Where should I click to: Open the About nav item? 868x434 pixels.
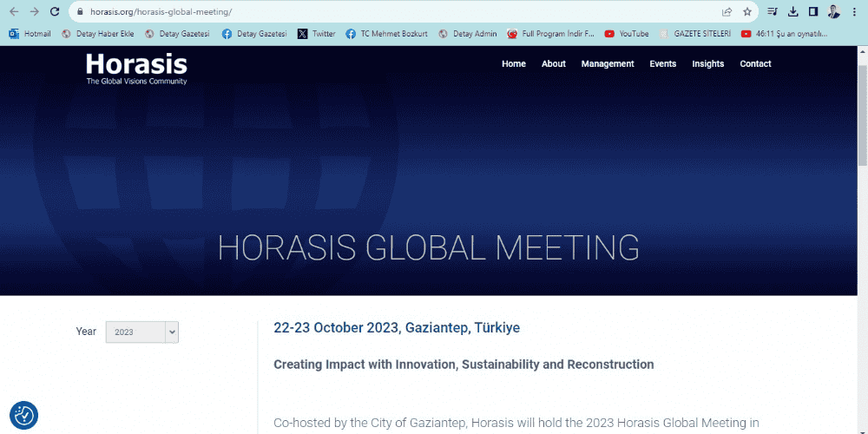554,63
